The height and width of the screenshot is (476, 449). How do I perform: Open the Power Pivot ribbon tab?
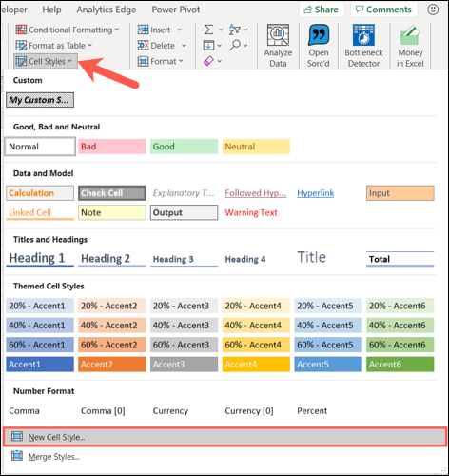(176, 10)
